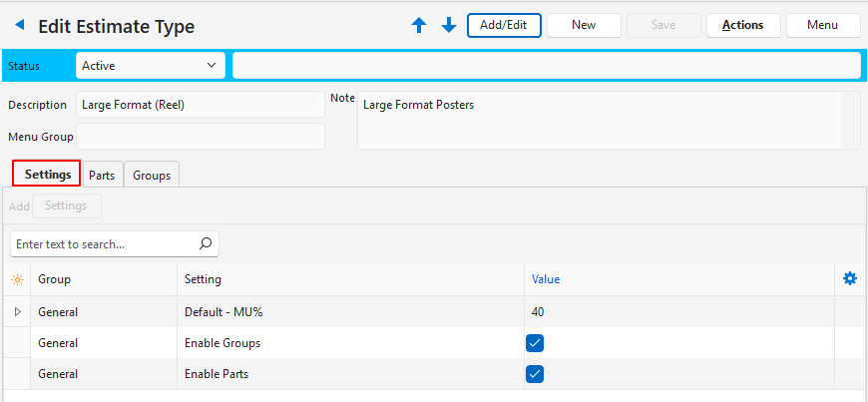Screen dimensions: 868x402
Task: Click the New button
Action: [x=584, y=25]
